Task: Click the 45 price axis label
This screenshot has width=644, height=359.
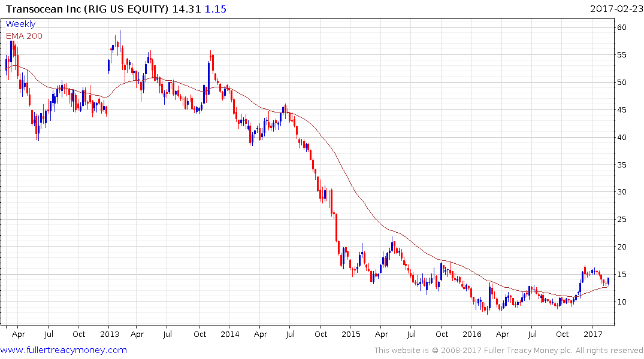Action: (621, 110)
